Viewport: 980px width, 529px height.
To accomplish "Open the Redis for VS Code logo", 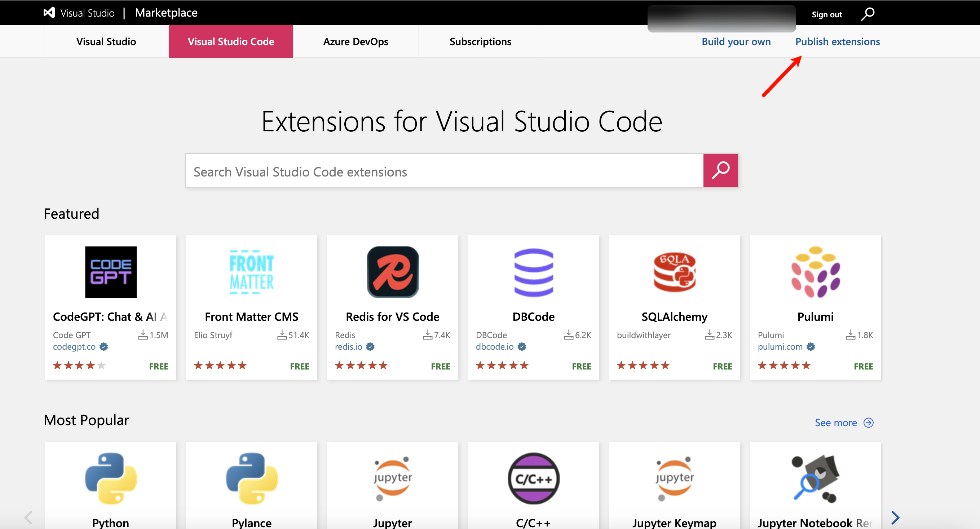I will point(393,272).
